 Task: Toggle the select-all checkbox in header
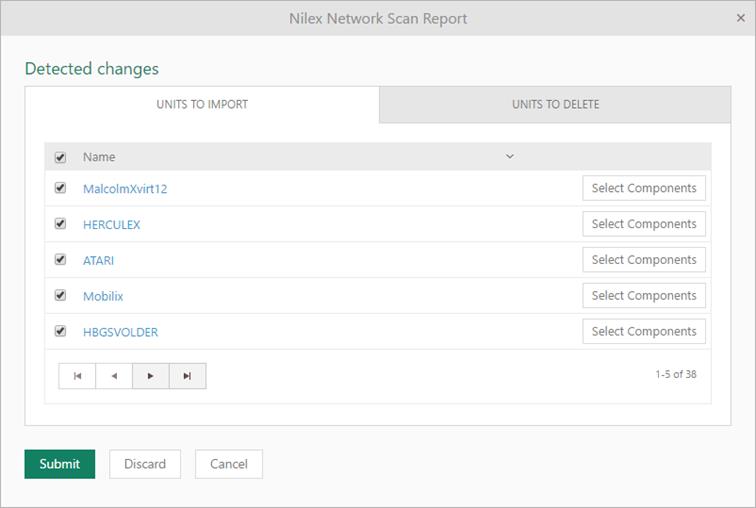tap(60, 157)
